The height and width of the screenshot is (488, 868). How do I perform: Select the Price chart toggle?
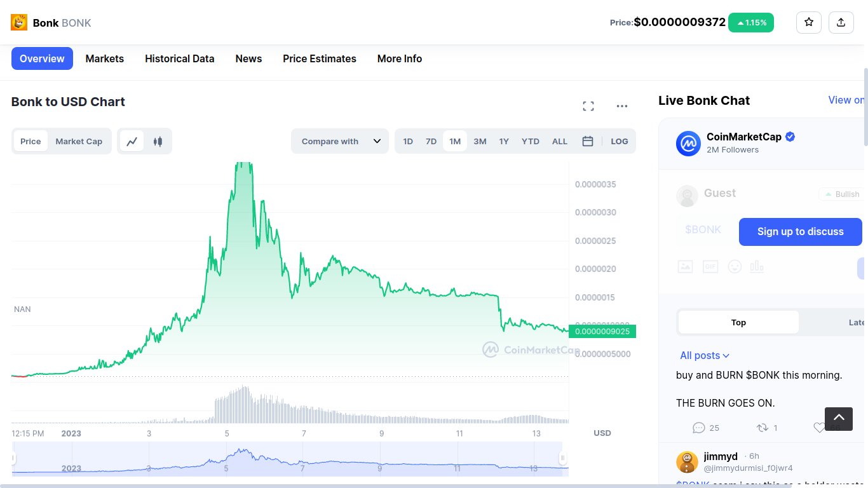(x=31, y=141)
